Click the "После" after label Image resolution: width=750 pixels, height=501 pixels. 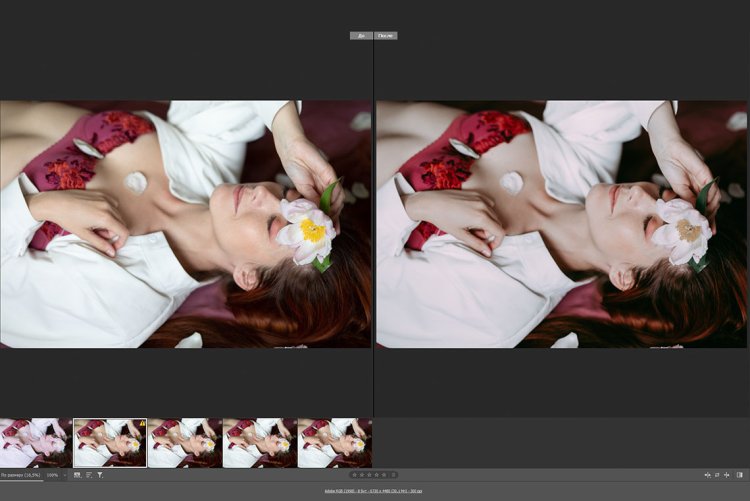click(386, 35)
